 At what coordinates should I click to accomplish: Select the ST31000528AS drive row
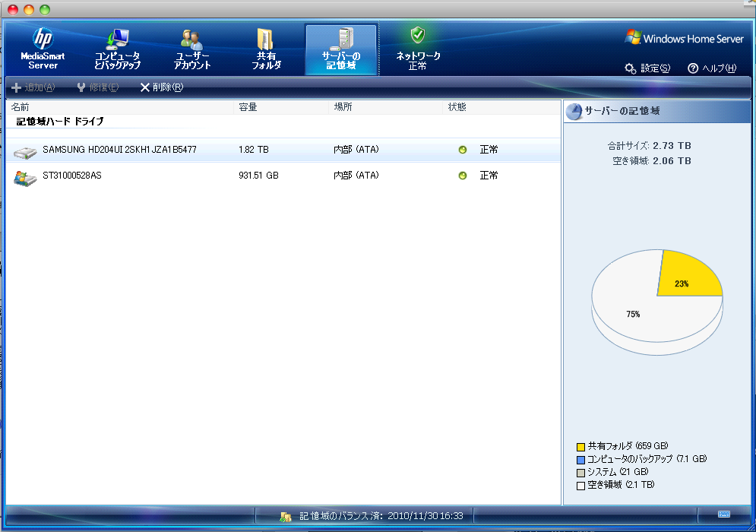click(72, 176)
